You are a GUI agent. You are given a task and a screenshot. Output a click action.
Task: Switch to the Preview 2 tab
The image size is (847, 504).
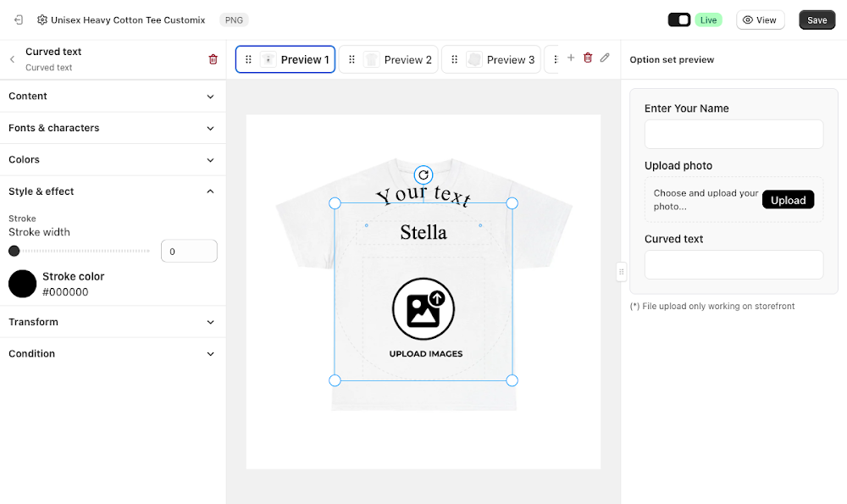(x=389, y=59)
